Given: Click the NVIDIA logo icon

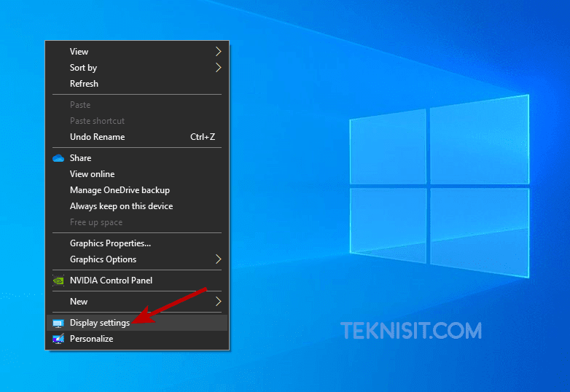Looking at the screenshot, I should [58, 281].
